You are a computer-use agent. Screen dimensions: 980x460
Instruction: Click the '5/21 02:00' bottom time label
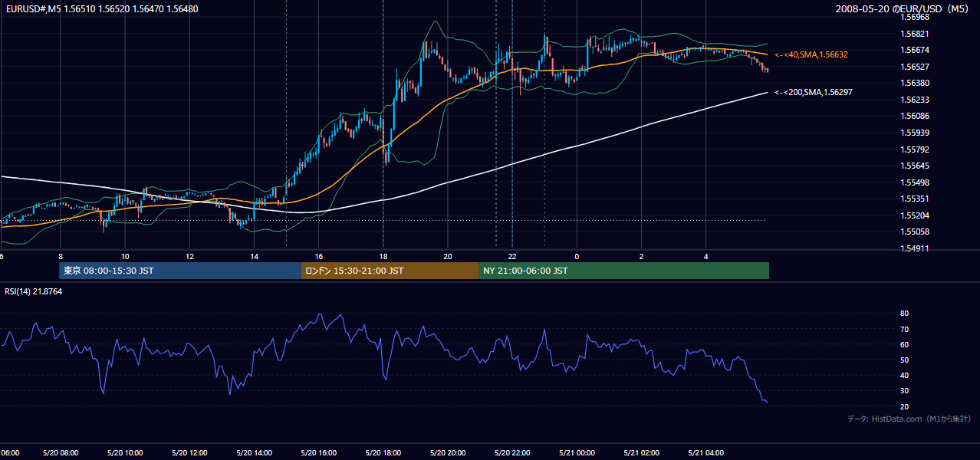pyautogui.click(x=641, y=453)
